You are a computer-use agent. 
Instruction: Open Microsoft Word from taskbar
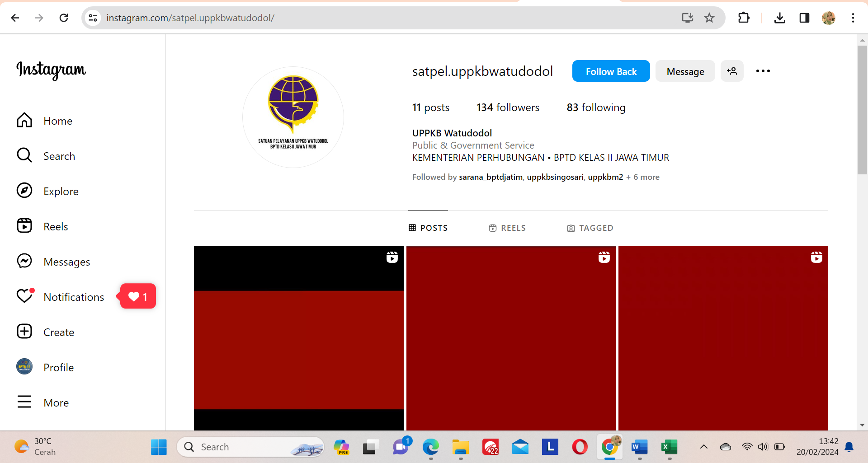click(x=639, y=447)
